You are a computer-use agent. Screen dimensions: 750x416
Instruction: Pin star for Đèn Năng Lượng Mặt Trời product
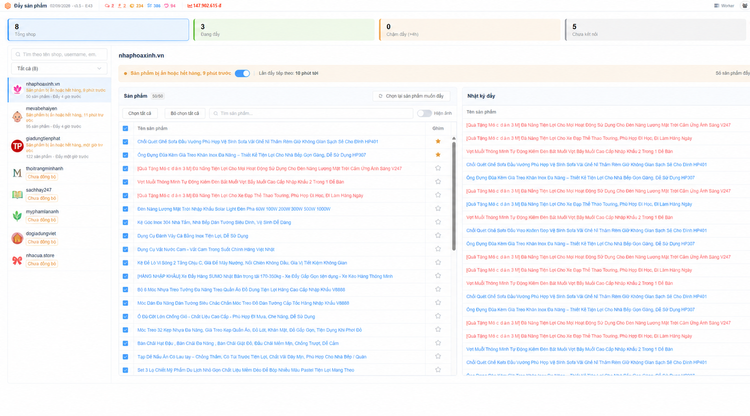438,208
